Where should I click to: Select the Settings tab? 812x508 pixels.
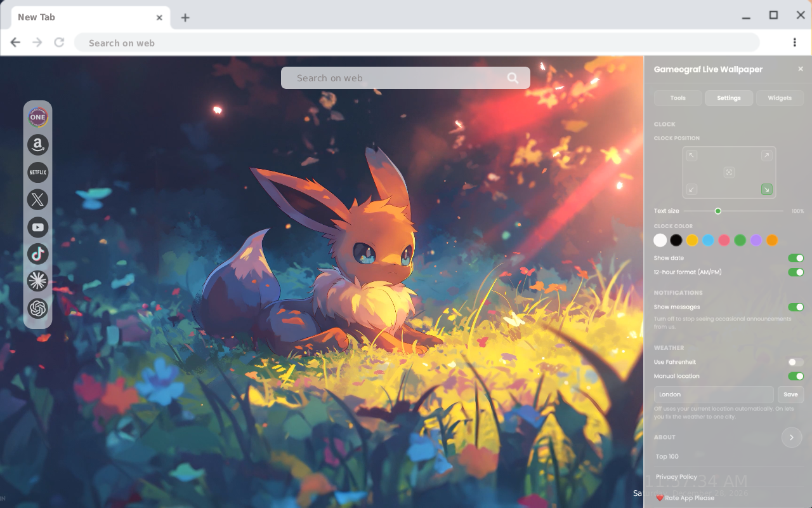(x=729, y=98)
